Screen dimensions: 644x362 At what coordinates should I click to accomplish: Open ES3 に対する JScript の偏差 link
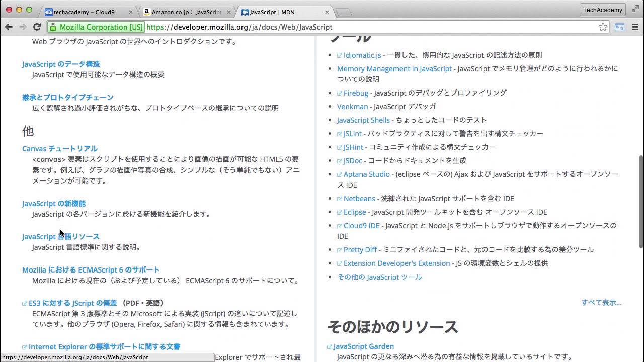tap(72, 303)
